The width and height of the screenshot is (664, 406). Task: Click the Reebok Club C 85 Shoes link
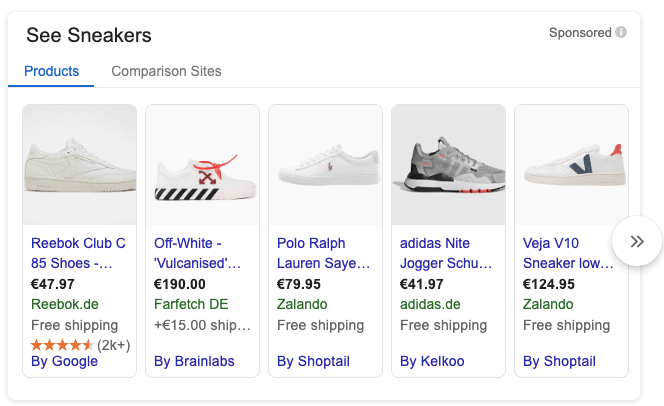(x=78, y=253)
